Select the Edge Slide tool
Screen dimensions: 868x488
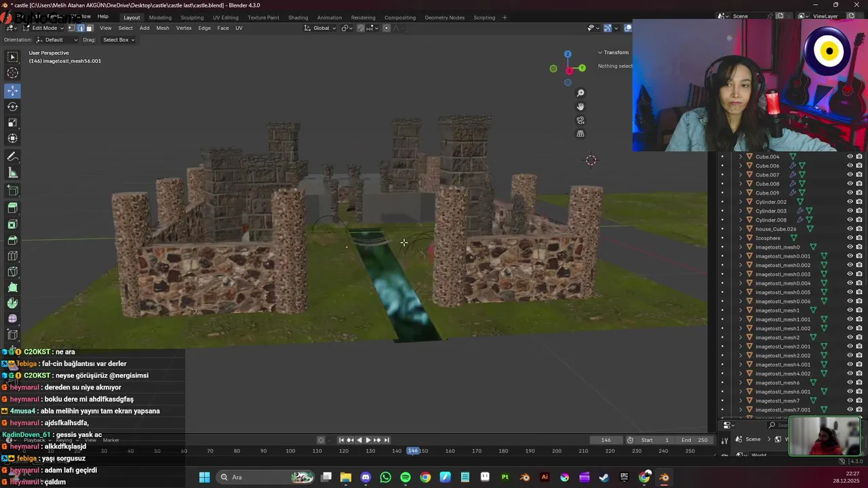pyautogui.click(x=13, y=335)
